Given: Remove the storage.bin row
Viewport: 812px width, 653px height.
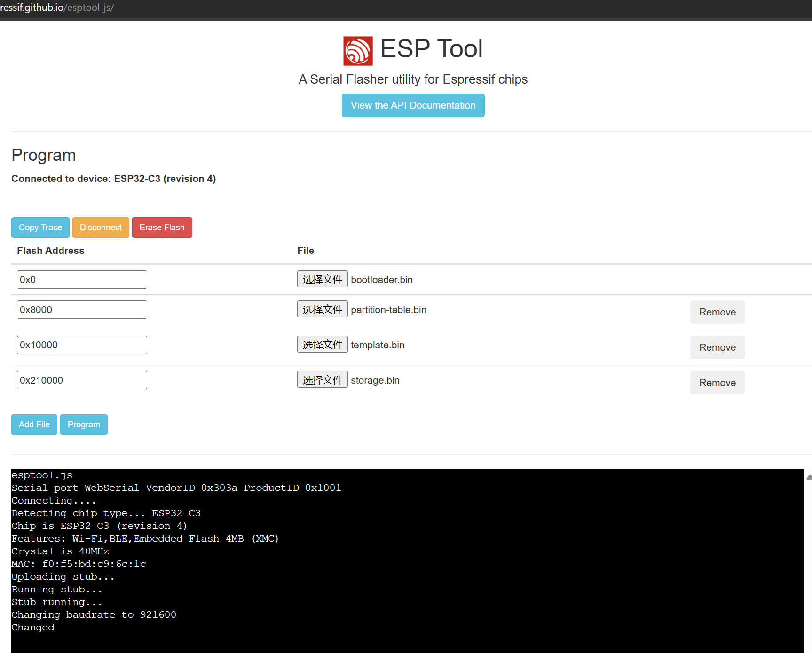Looking at the screenshot, I should pos(717,383).
